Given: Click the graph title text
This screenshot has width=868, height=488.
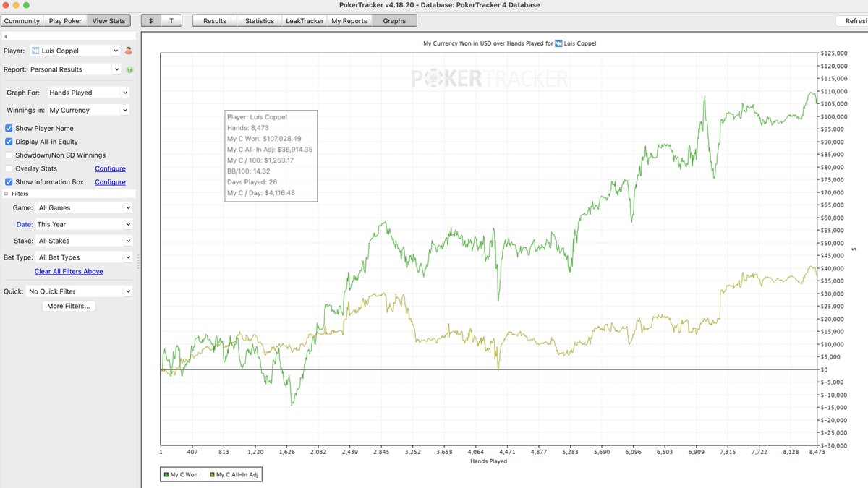Looking at the screenshot, I should pyautogui.click(x=510, y=43).
